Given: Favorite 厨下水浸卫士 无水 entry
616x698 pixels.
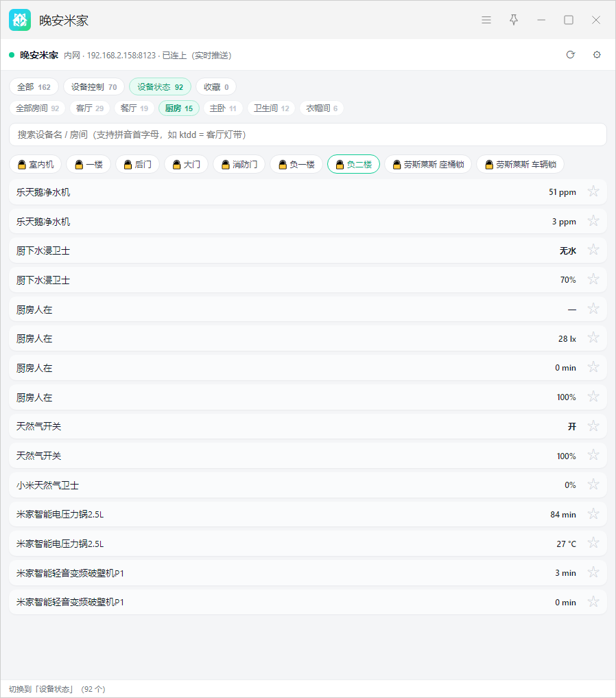Looking at the screenshot, I should tap(593, 251).
